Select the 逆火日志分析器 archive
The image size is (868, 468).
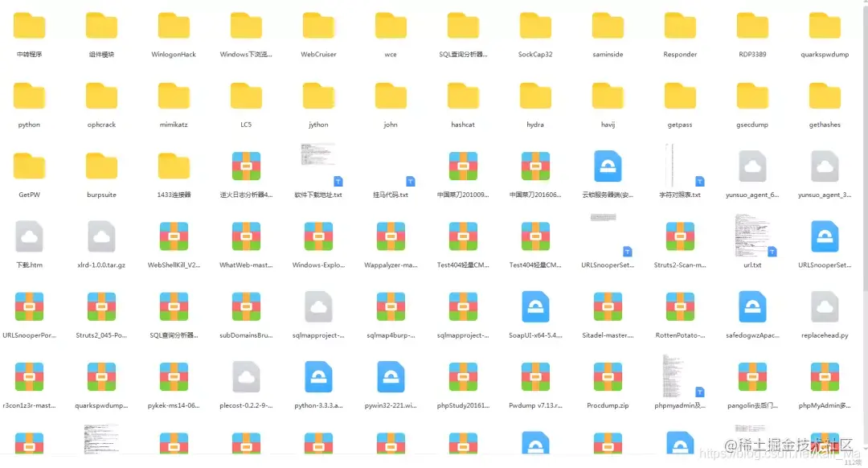click(x=247, y=166)
